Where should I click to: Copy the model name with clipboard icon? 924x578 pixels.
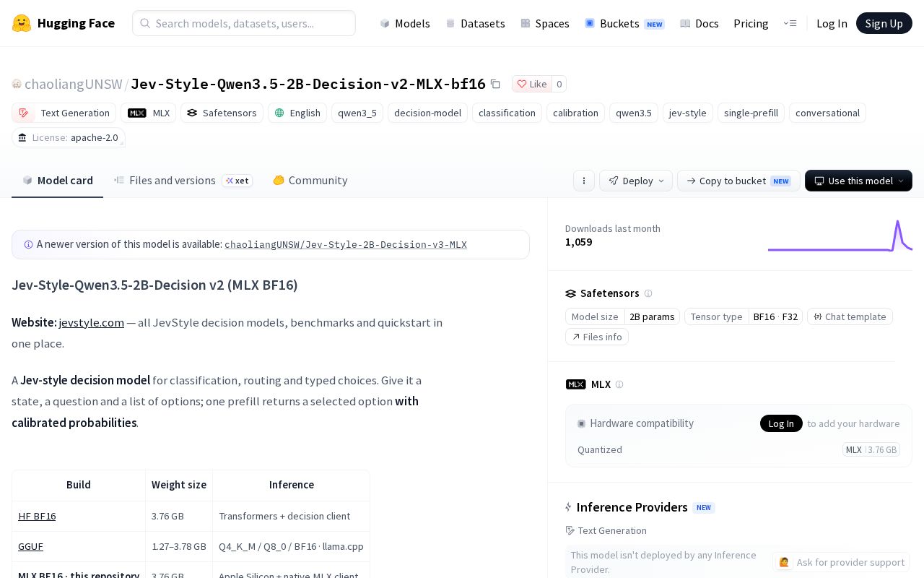(x=495, y=84)
